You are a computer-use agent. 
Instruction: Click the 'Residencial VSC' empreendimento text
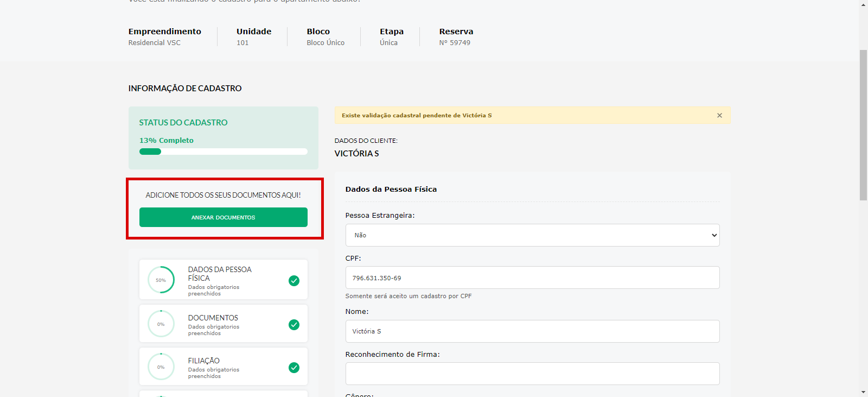coord(155,42)
